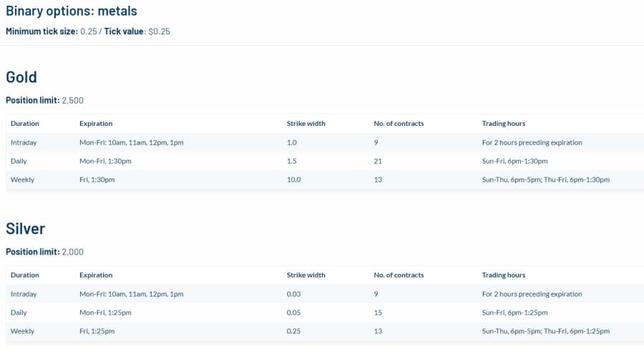This screenshot has width=644, height=349.
Task: Click Gold weekly strike width value 10.0
Action: [293, 180]
